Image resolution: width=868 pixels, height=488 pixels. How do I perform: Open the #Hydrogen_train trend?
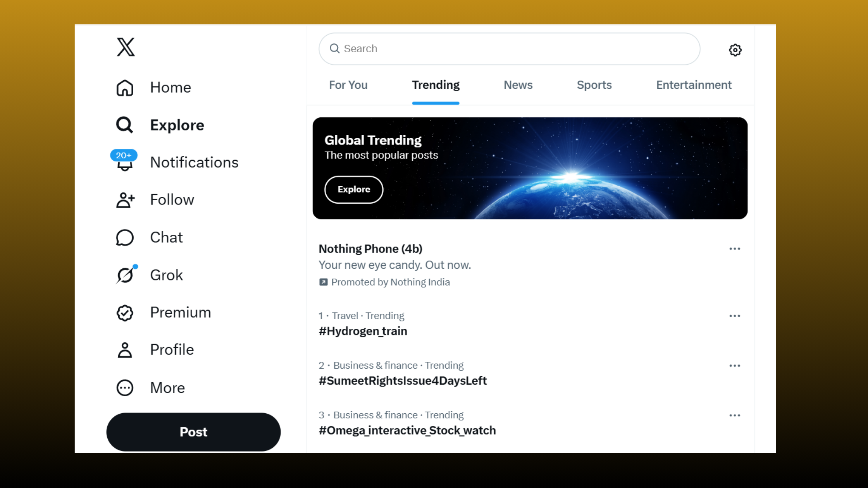point(363,331)
